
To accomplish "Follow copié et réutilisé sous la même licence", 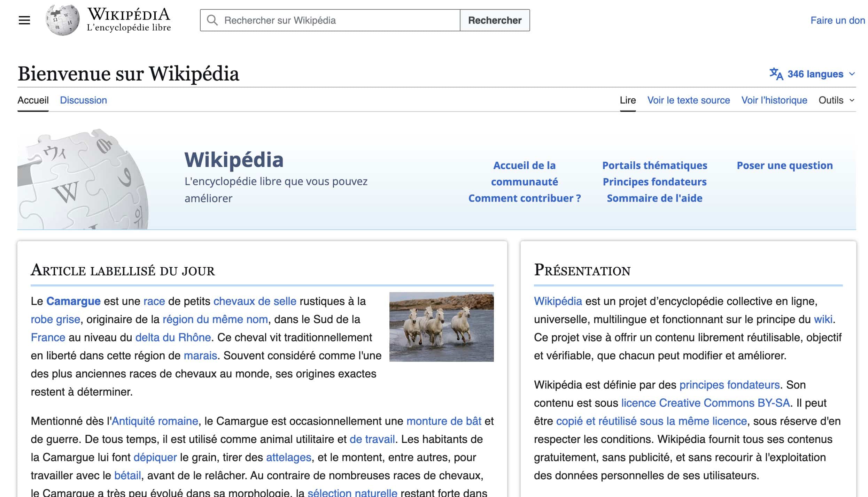I will click(x=651, y=421).
